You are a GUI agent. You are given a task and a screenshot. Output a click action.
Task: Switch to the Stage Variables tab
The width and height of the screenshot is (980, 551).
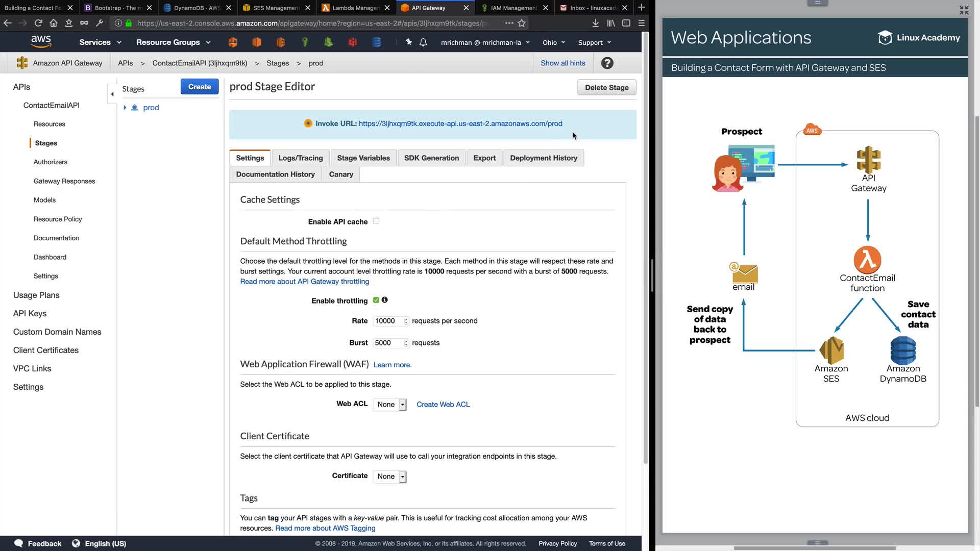[x=363, y=158]
